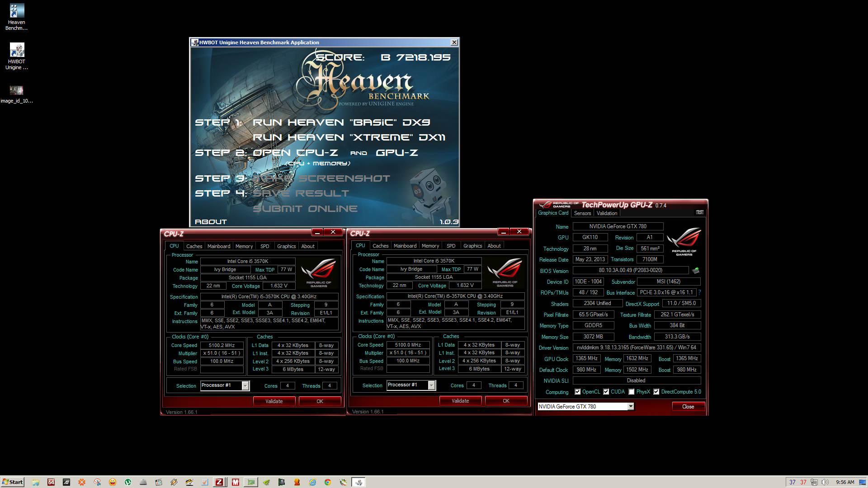Image resolution: width=868 pixels, height=488 pixels.
Task: Click Run Heaven "Basic" DX9 step
Action: click(341, 122)
